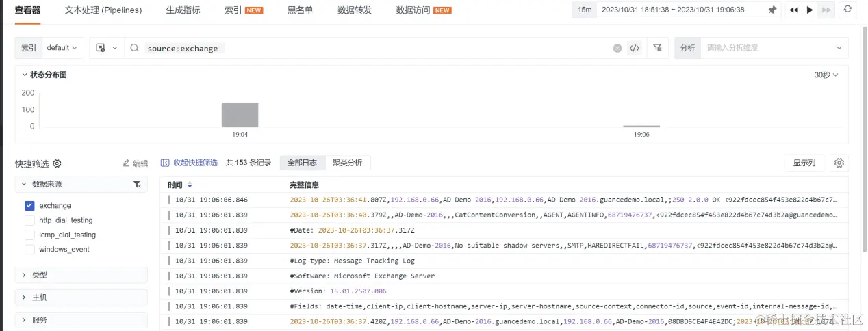Jump to the previous time window with rewind icon
Image resolution: width=868 pixels, height=331 pixels.
[793, 10]
